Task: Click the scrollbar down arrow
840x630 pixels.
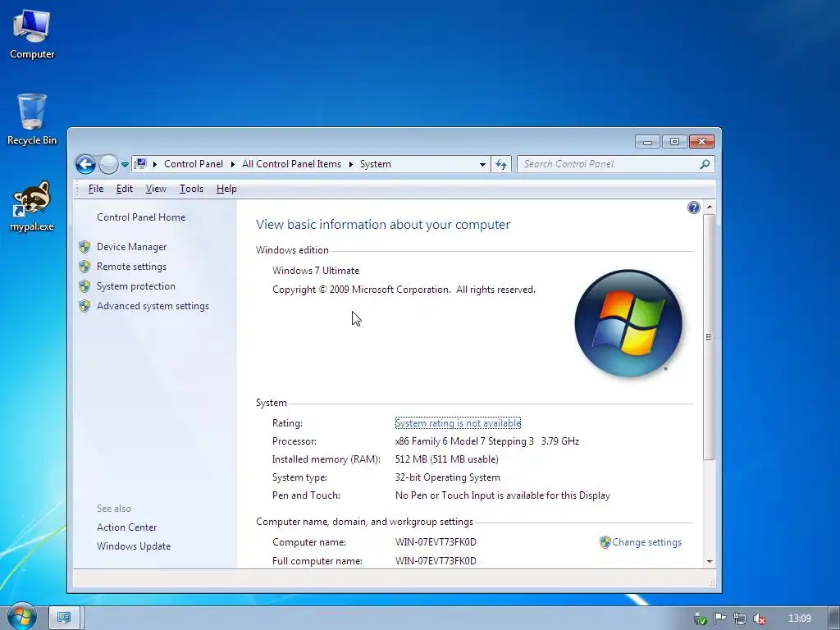Action: point(710,561)
